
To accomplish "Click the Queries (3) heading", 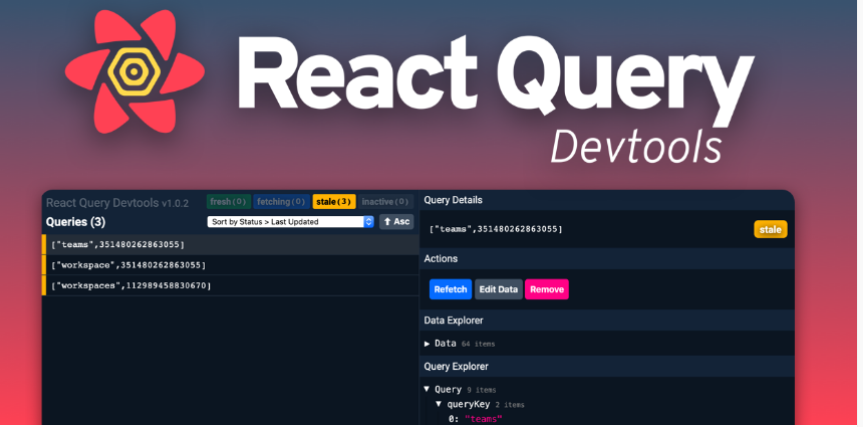I will [x=75, y=222].
